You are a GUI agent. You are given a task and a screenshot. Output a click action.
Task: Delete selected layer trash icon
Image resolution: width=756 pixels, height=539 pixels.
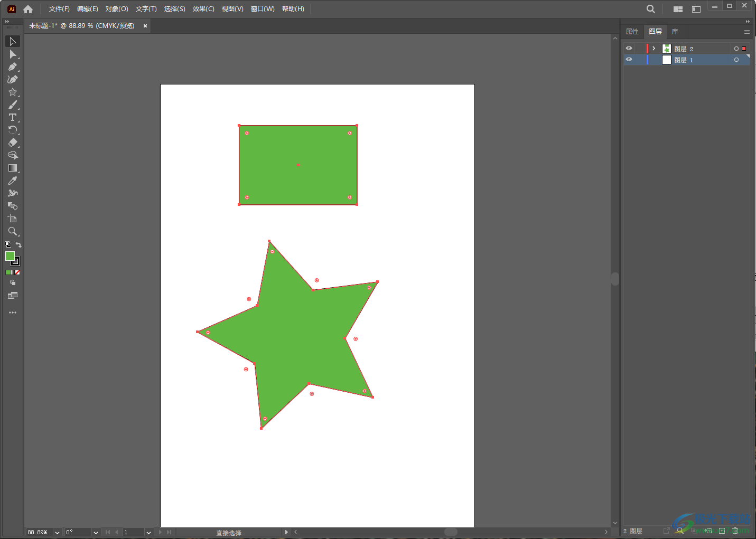tap(735, 531)
